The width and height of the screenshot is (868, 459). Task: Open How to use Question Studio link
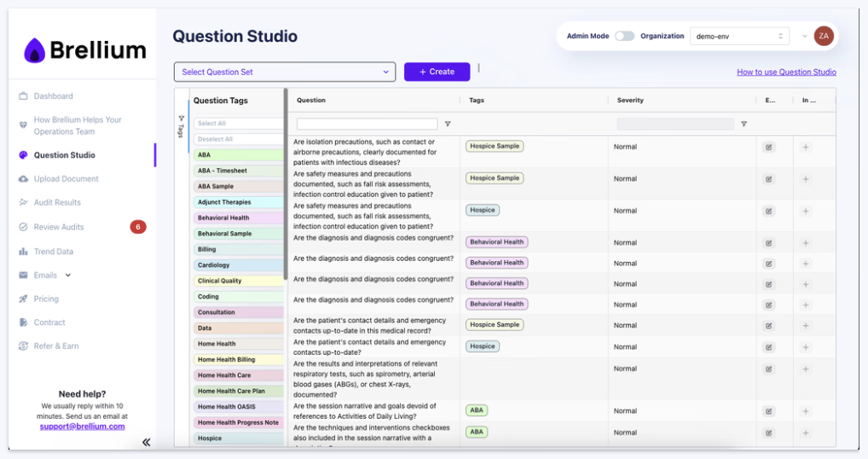point(786,72)
